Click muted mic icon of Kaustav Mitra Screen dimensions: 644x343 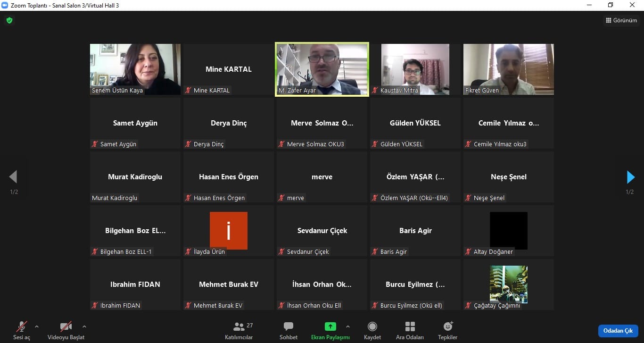(x=375, y=90)
